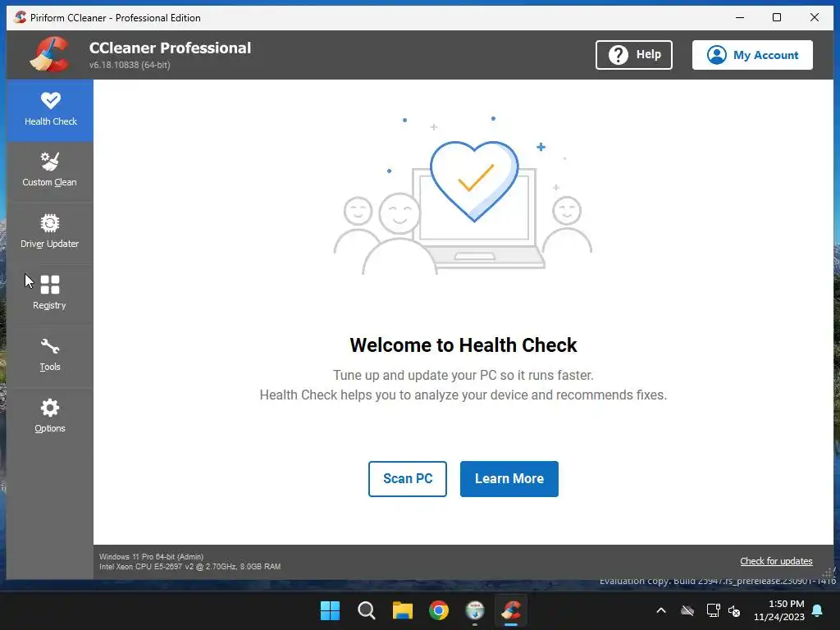Click the Learn More button
The width and height of the screenshot is (840, 630).
(509, 478)
